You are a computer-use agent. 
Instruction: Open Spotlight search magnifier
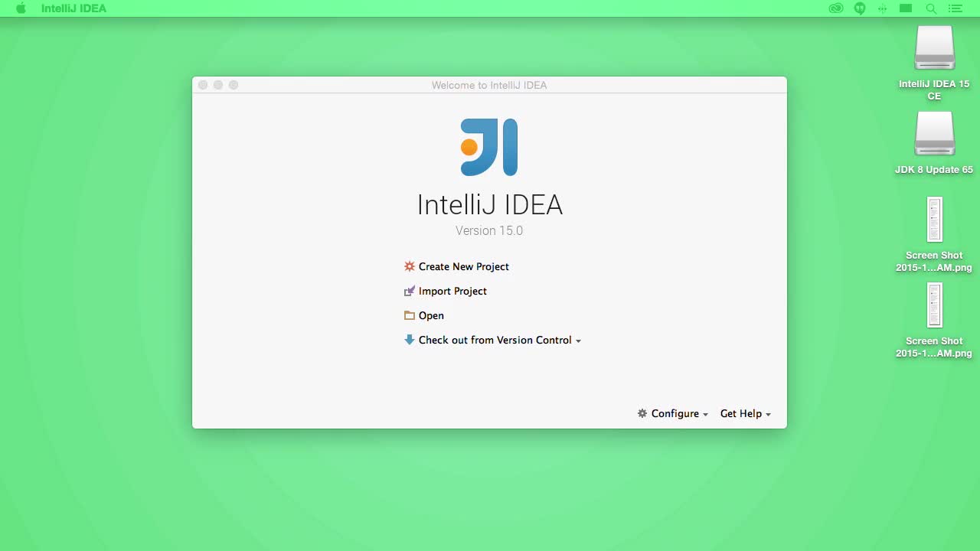[x=931, y=8]
